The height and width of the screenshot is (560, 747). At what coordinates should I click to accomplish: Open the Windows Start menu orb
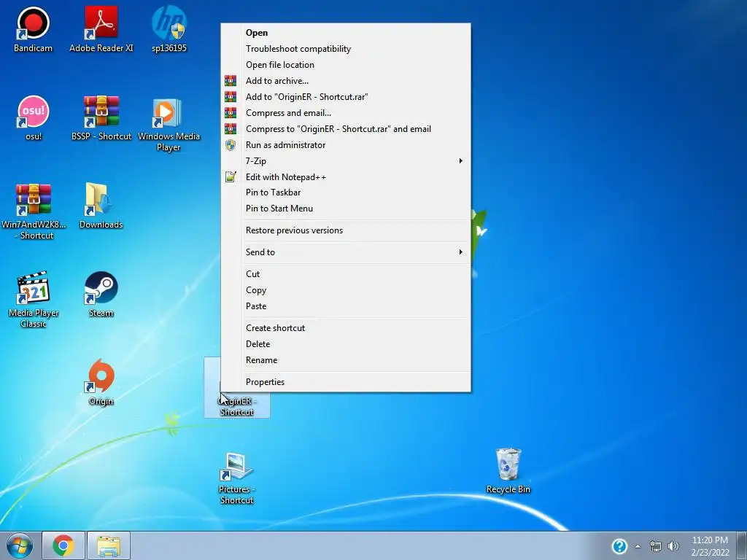point(20,545)
